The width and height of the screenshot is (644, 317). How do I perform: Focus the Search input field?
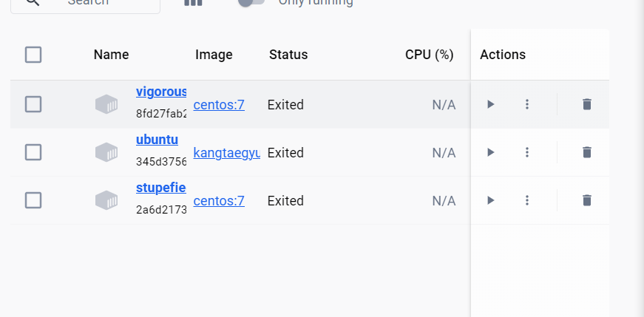pos(104,3)
